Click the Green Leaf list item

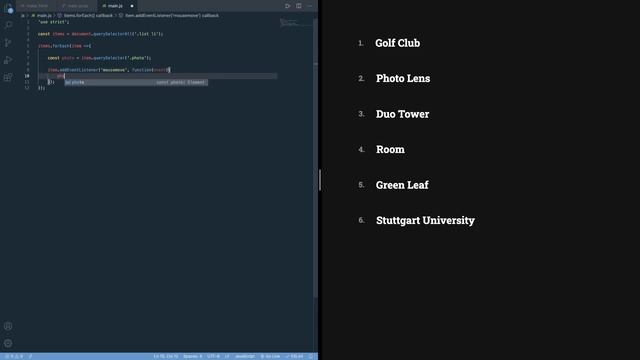point(402,185)
